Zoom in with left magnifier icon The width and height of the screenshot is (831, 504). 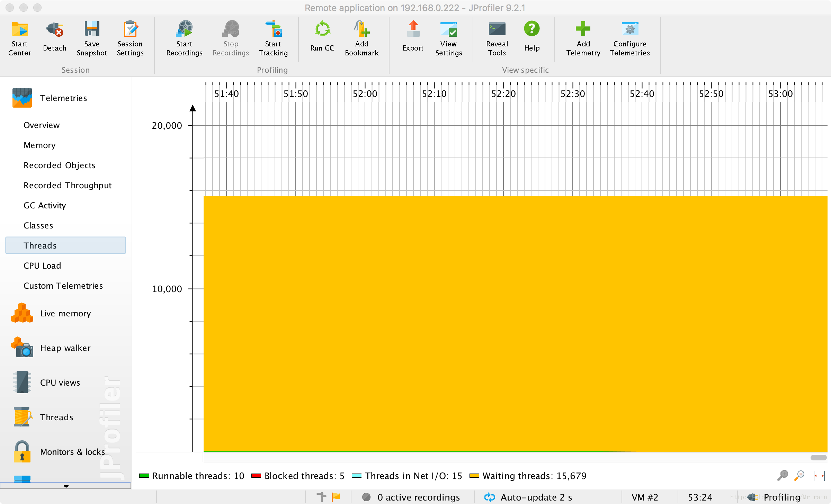coord(783,475)
